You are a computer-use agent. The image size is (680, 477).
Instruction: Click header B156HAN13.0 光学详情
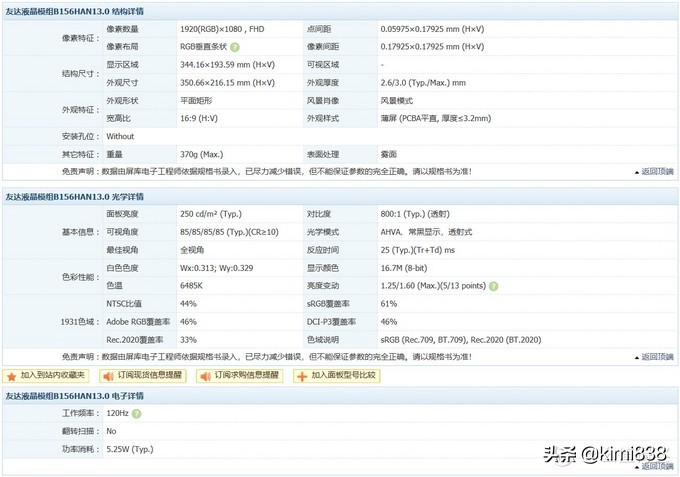(x=74, y=197)
